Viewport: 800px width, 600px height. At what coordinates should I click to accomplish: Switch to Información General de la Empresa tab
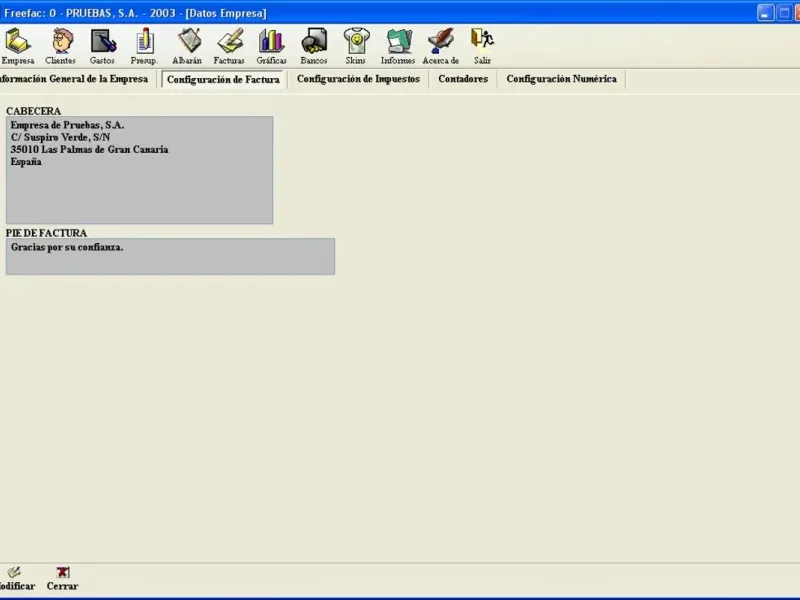(74, 79)
